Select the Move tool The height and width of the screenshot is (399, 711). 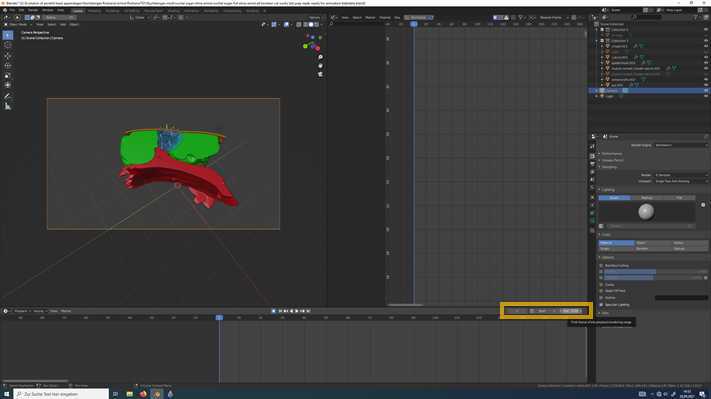[8, 56]
